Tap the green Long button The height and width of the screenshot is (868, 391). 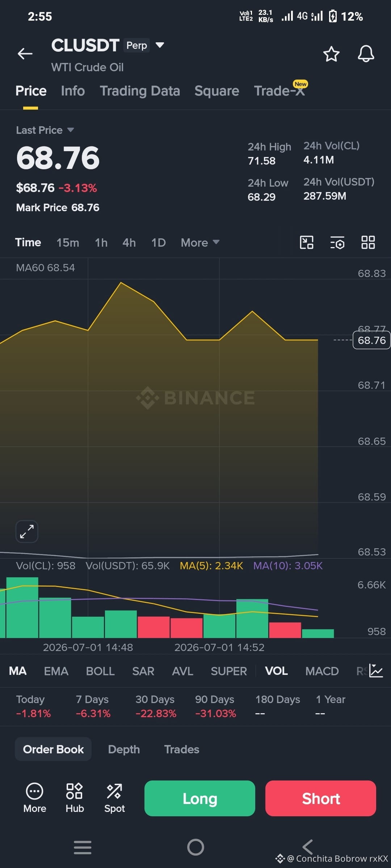tap(200, 798)
